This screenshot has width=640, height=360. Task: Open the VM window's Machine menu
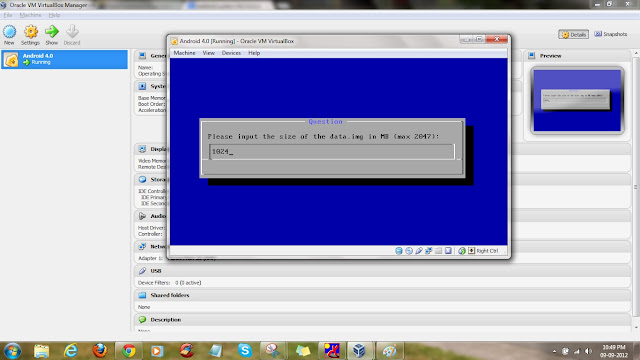tap(184, 53)
